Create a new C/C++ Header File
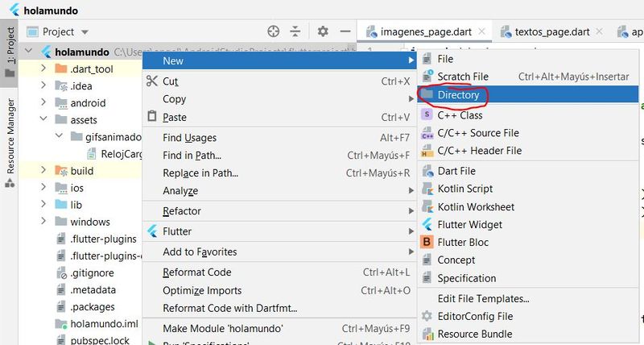 click(x=528, y=151)
